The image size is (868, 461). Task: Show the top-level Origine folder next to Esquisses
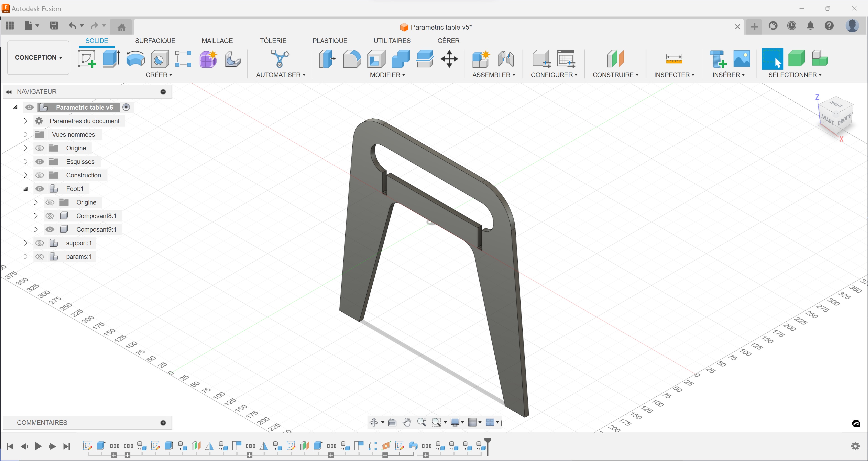(40, 148)
